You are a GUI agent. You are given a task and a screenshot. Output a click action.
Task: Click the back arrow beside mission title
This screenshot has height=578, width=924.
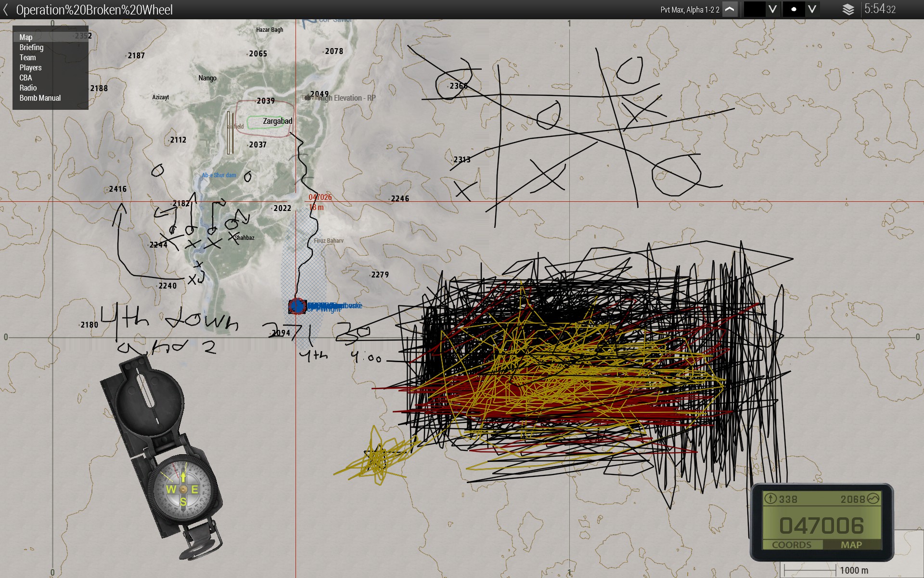point(6,10)
